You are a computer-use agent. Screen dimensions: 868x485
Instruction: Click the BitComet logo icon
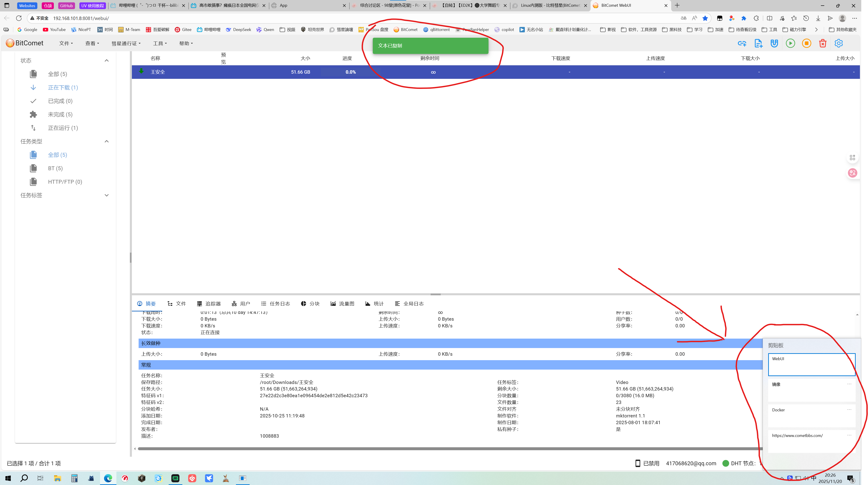10,43
